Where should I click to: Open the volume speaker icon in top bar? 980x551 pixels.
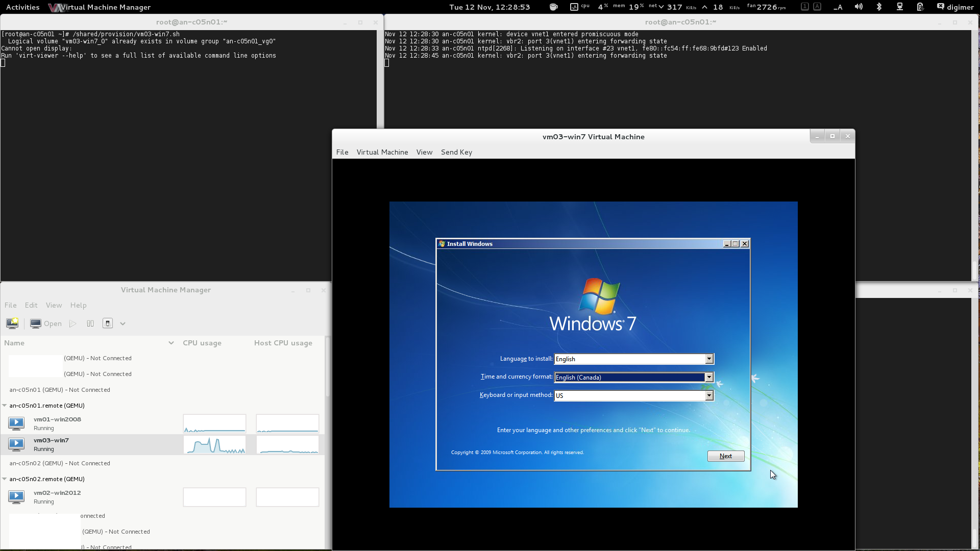[x=859, y=7]
